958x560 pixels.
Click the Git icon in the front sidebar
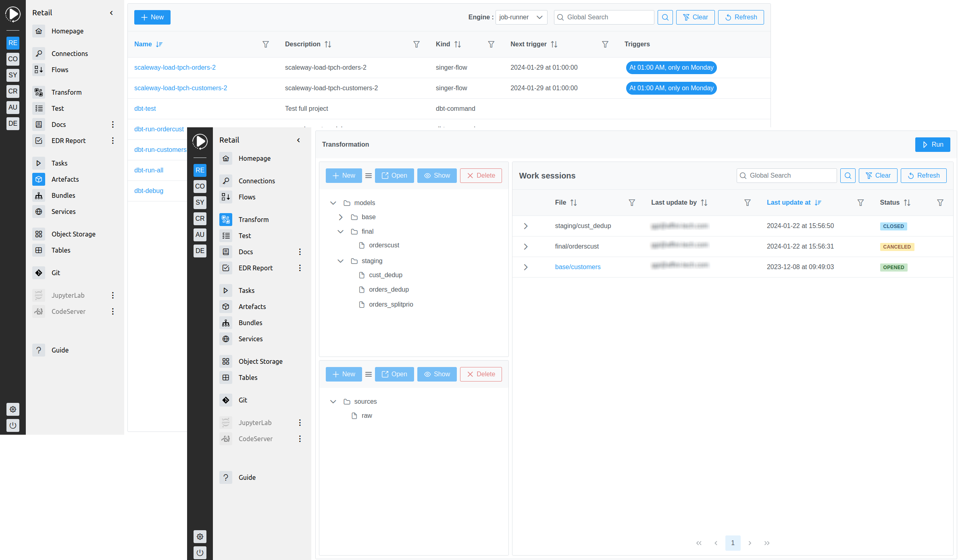pos(226,400)
